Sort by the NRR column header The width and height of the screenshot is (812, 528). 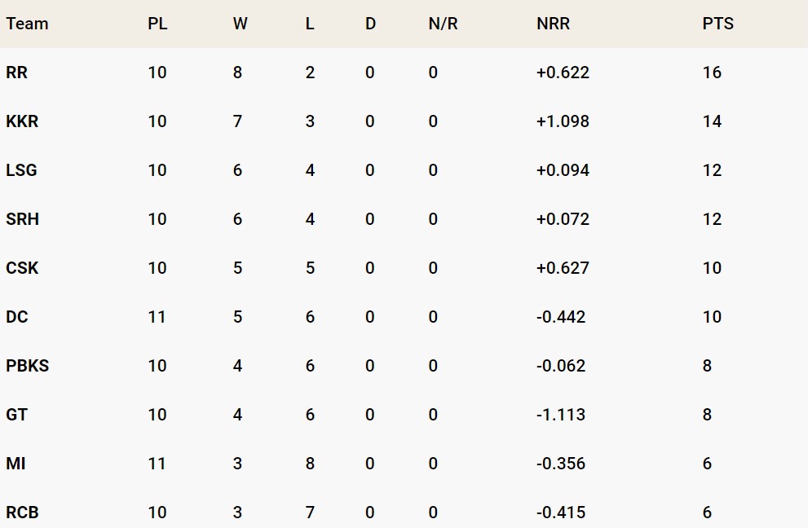[x=553, y=24]
